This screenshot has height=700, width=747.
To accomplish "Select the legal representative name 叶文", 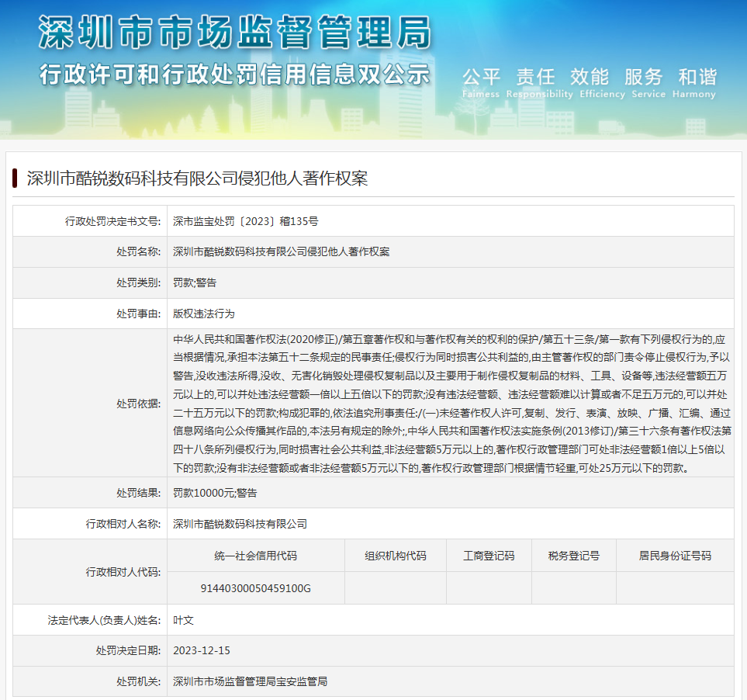I will [183, 620].
